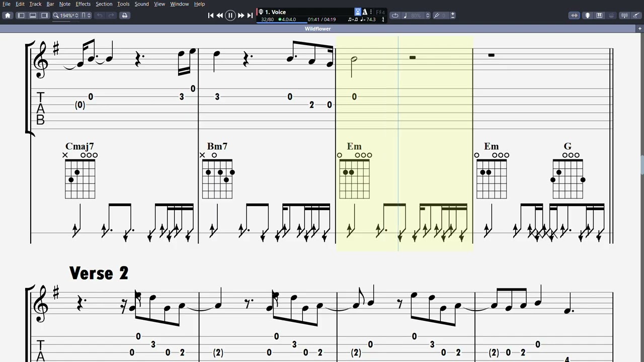Open the Window menu
The height and width of the screenshot is (362, 644).
pos(180,4)
